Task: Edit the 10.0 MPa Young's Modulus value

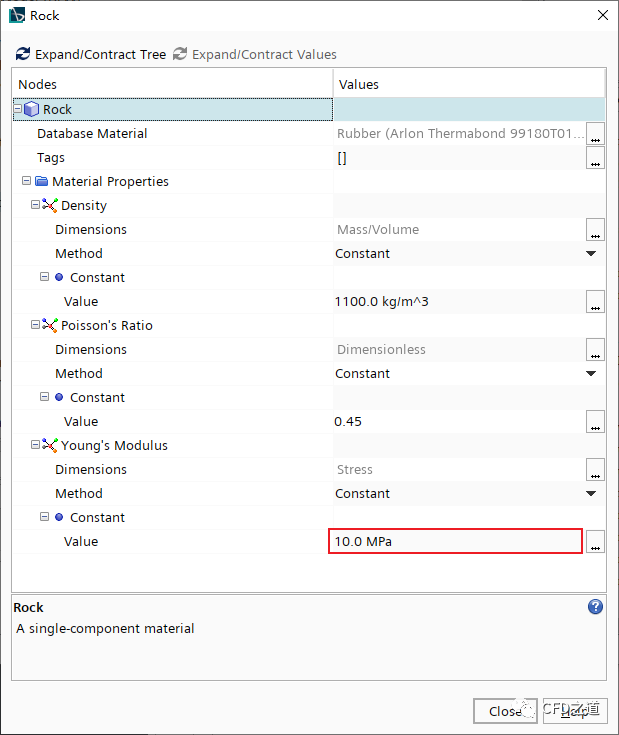Action: coord(455,541)
